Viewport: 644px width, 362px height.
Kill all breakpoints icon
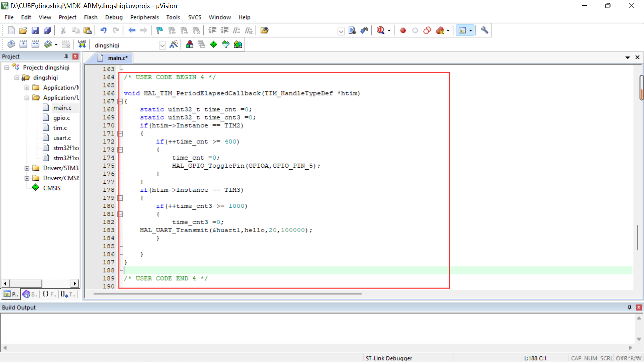pos(440,31)
